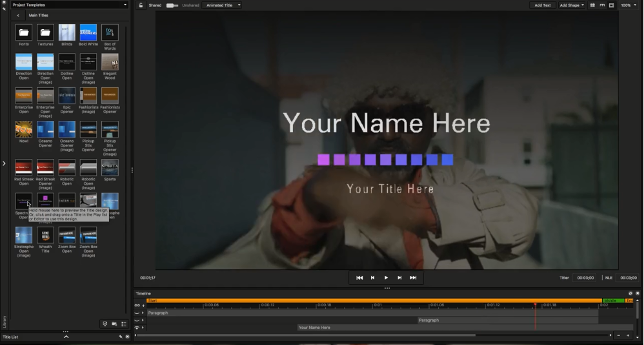Jump to end with skip-forward button
Image resolution: width=644 pixels, height=345 pixels.
[x=413, y=278]
